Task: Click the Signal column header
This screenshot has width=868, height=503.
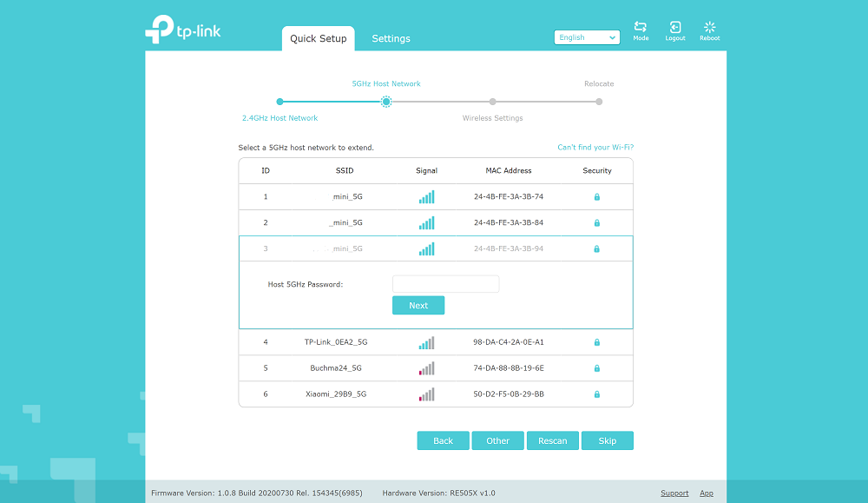Action: pyautogui.click(x=426, y=170)
